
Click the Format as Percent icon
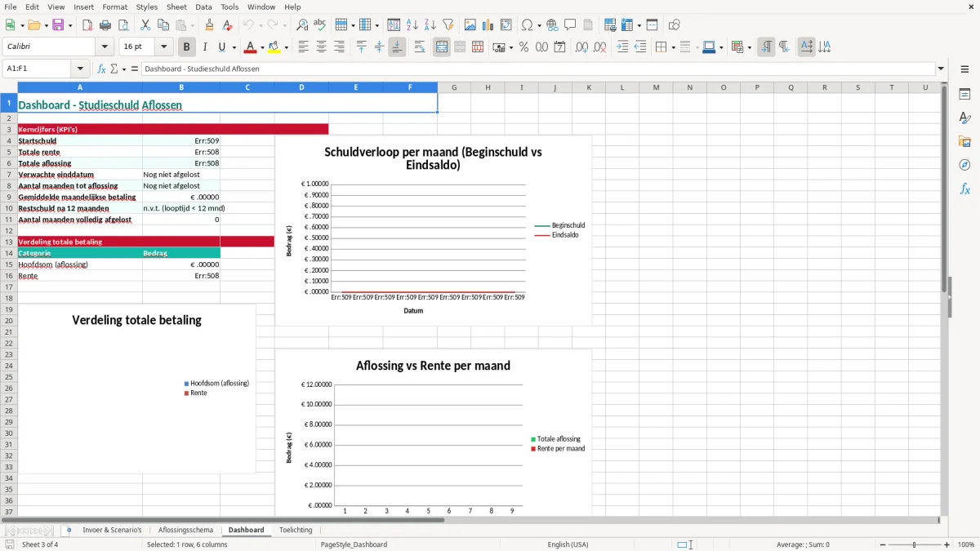[x=523, y=47]
